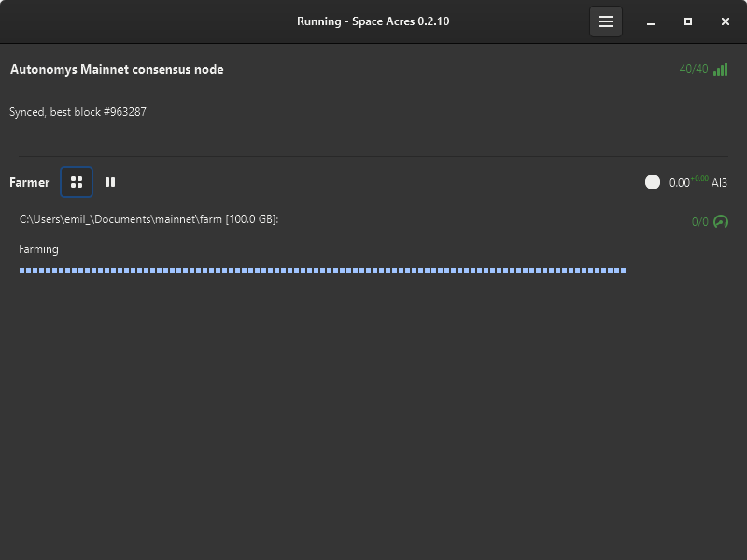Click the 40/40 peer count

point(693,69)
